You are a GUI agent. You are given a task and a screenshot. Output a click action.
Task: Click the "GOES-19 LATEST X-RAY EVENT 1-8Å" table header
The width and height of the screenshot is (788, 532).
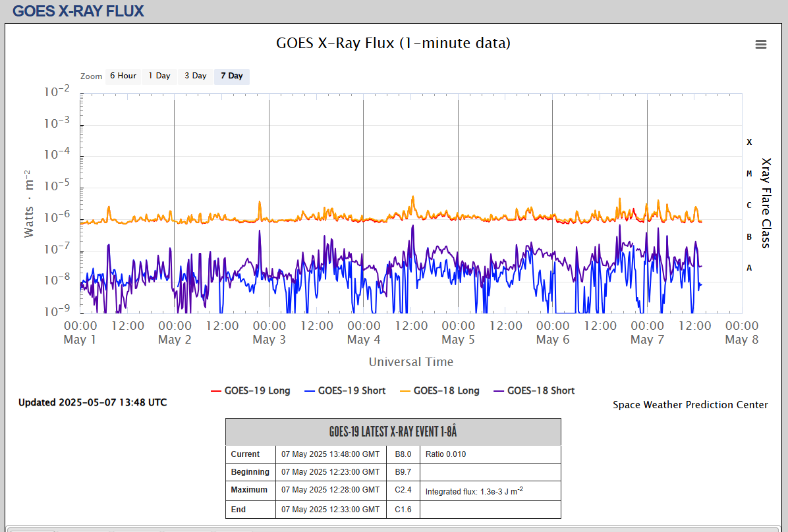point(393,431)
